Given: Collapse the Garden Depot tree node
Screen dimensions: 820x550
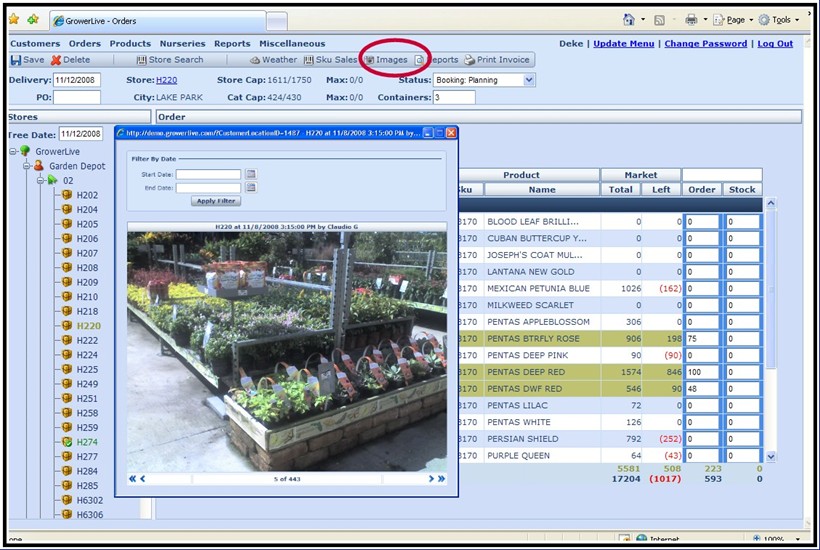Looking at the screenshot, I should pos(27,166).
